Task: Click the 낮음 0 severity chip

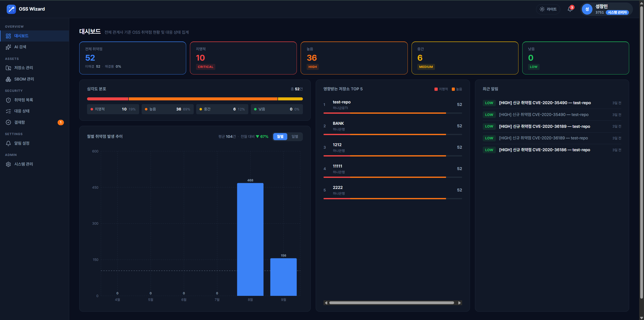Action: [x=277, y=109]
